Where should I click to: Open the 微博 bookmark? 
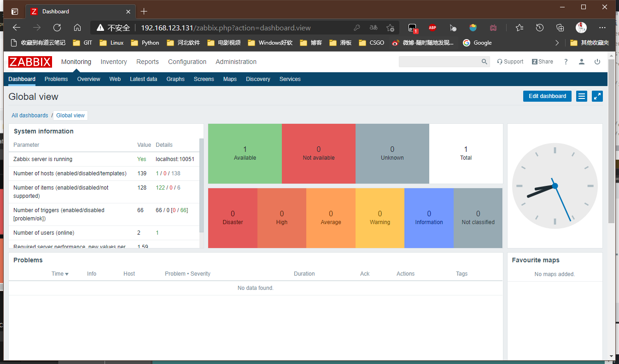coord(422,43)
